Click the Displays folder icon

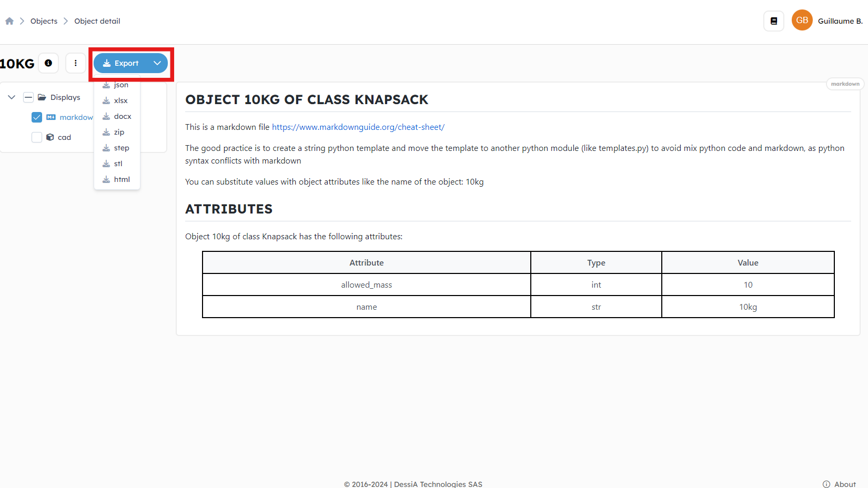(x=42, y=97)
